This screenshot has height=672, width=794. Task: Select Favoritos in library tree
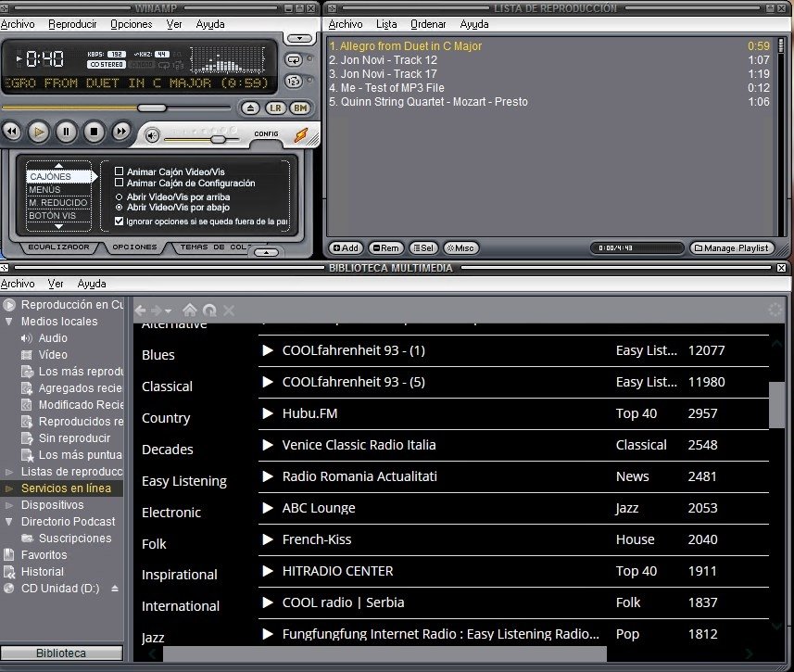pos(44,555)
